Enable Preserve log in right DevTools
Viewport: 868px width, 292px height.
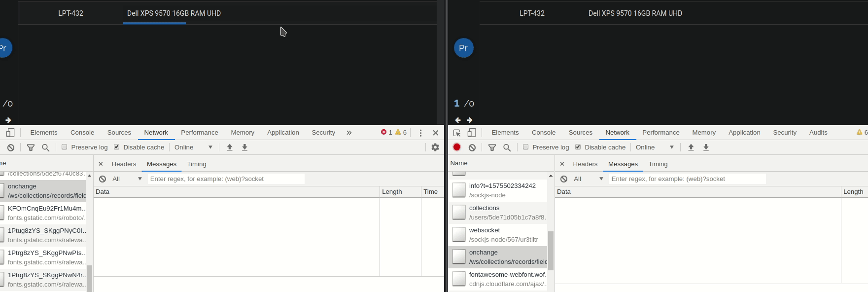tap(525, 147)
